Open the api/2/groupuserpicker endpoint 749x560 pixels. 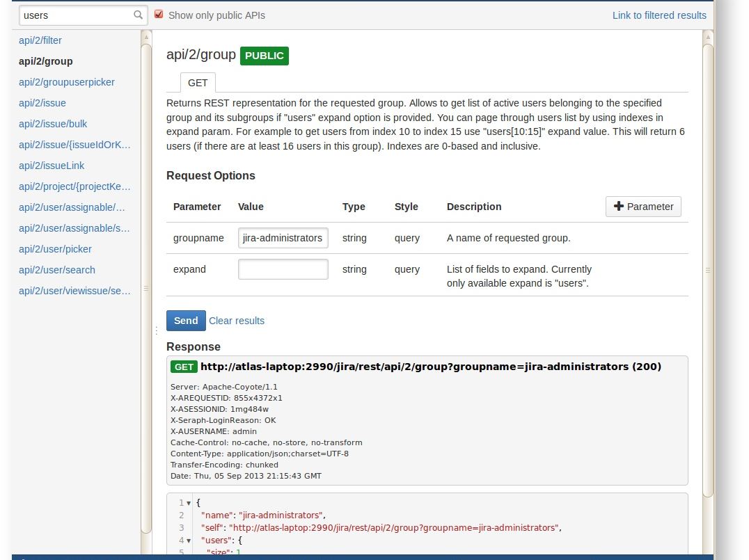pyautogui.click(x=66, y=82)
